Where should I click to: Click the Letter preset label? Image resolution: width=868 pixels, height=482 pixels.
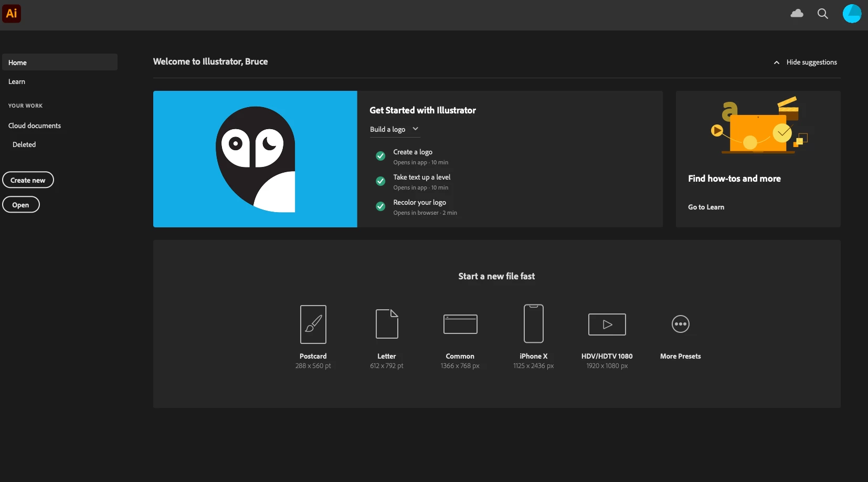[x=387, y=356]
